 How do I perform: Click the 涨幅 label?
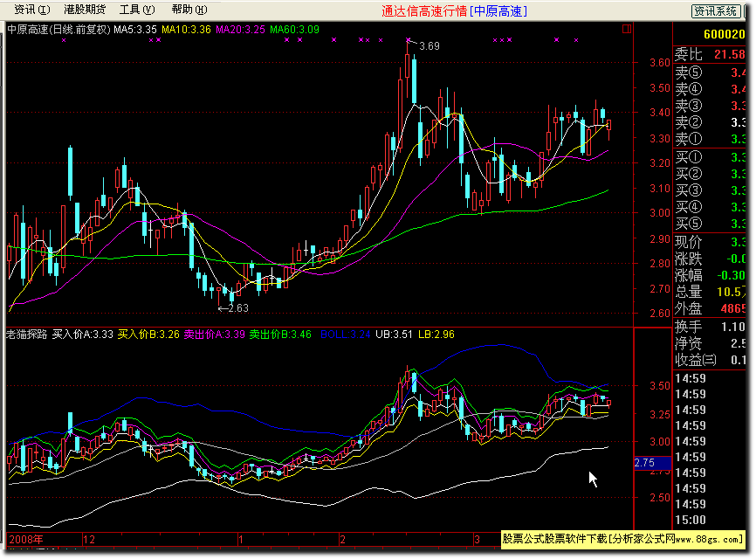688,275
